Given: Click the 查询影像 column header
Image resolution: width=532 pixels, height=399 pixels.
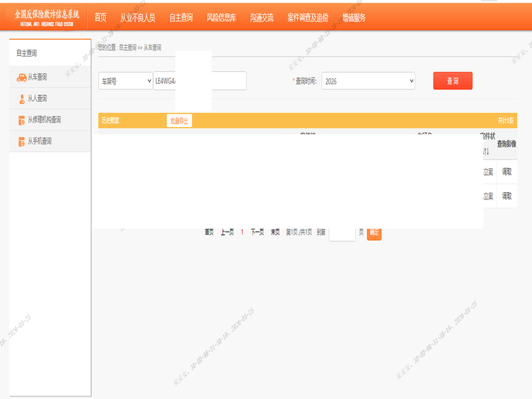Looking at the screenshot, I should (x=507, y=144).
